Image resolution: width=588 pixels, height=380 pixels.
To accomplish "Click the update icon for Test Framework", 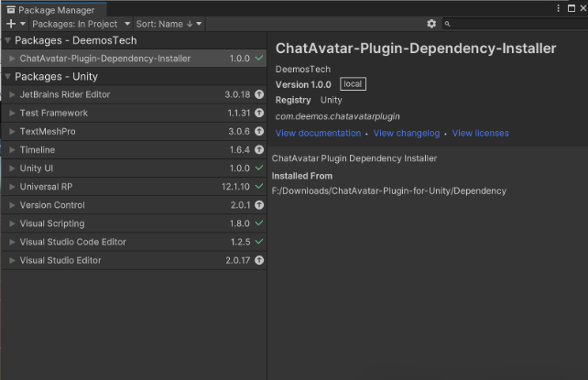I will click(259, 113).
